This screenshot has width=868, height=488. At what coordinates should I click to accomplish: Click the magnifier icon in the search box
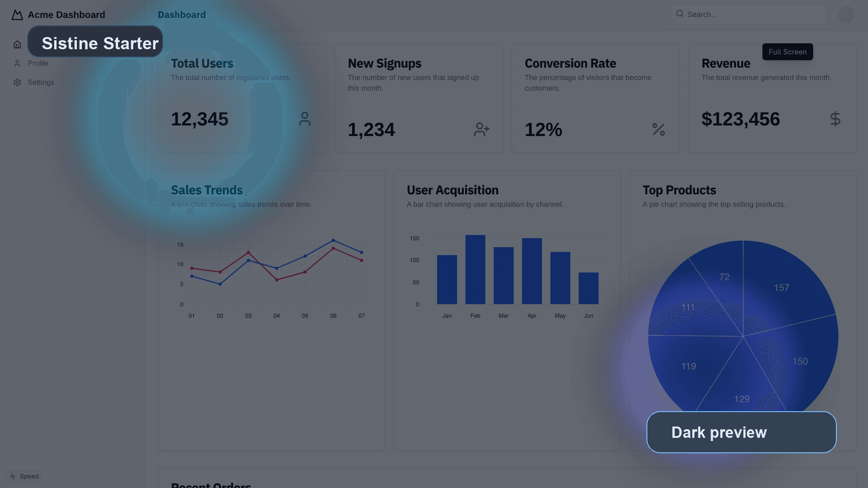coord(679,14)
